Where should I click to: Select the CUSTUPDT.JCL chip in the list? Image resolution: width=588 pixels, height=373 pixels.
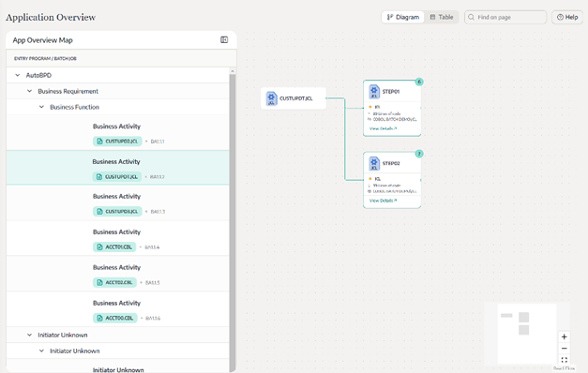click(117, 176)
